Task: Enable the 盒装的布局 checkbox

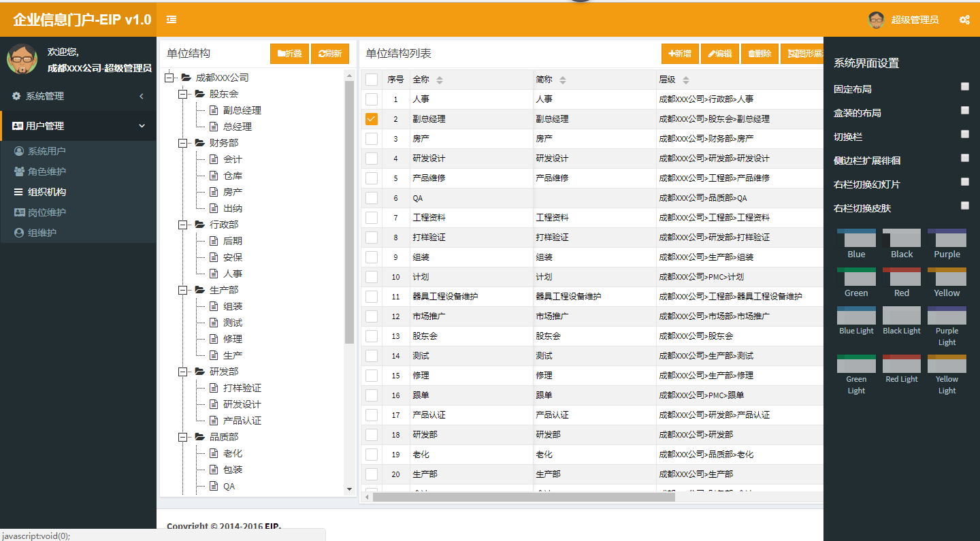Action: click(x=965, y=110)
